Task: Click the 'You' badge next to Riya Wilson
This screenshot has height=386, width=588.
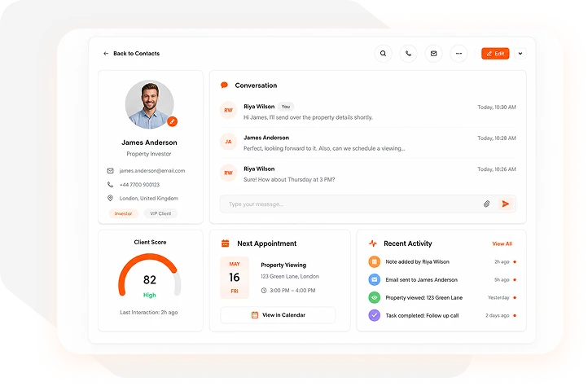Action: tap(286, 107)
